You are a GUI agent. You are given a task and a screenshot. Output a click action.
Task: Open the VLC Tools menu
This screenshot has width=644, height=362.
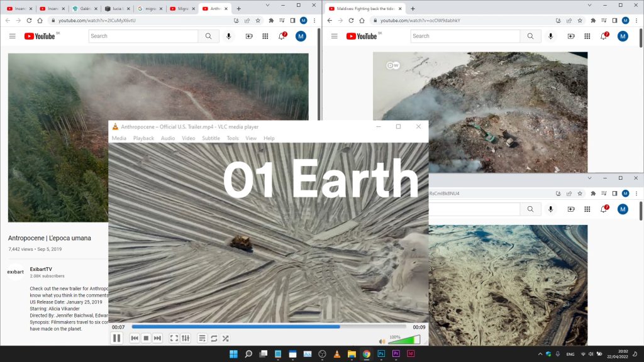pyautogui.click(x=233, y=138)
